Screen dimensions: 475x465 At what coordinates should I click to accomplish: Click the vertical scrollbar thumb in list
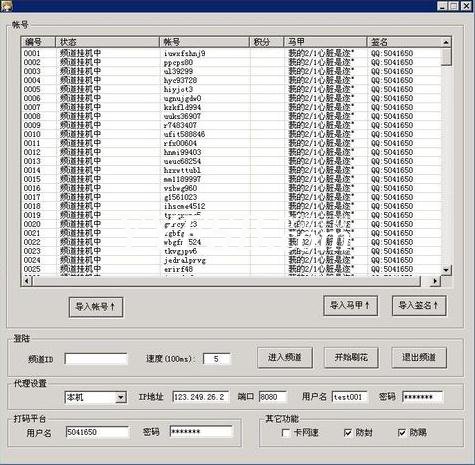click(446, 57)
